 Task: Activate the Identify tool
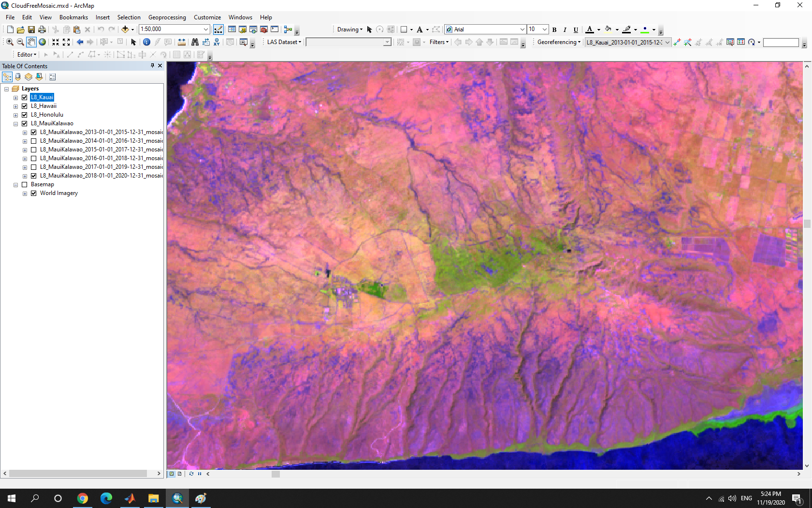[146, 42]
